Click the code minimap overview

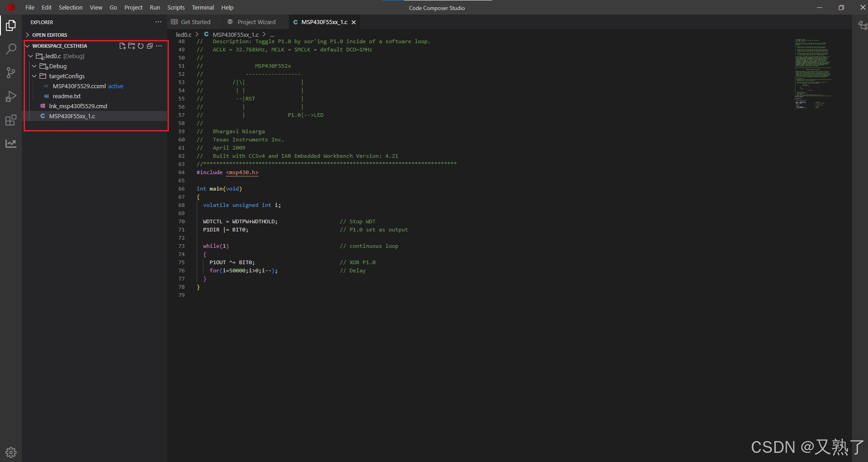pos(813,74)
